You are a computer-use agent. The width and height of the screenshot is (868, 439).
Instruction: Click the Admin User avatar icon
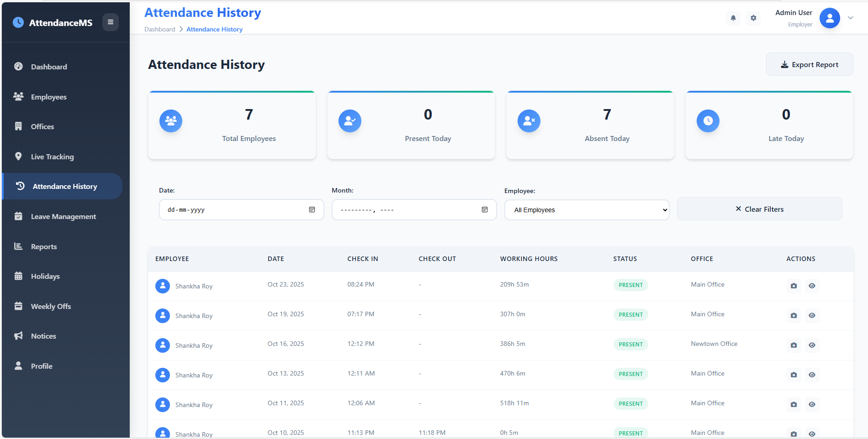click(830, 18)
